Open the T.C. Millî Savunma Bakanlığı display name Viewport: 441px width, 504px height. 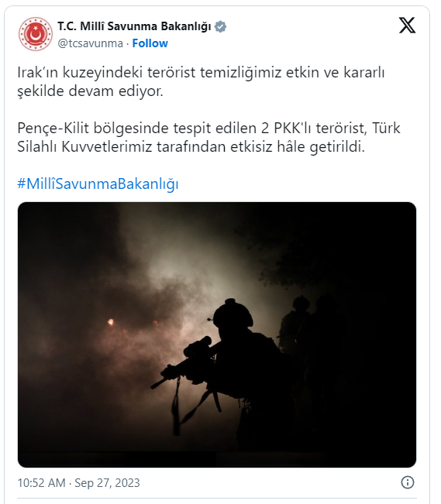pyautogui.click(x=134, y=26)
